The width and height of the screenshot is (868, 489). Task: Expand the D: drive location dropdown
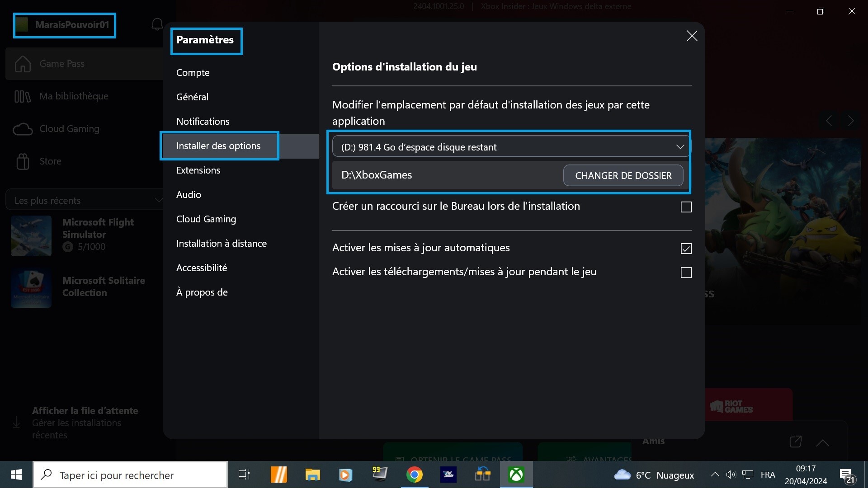[511, 147]
